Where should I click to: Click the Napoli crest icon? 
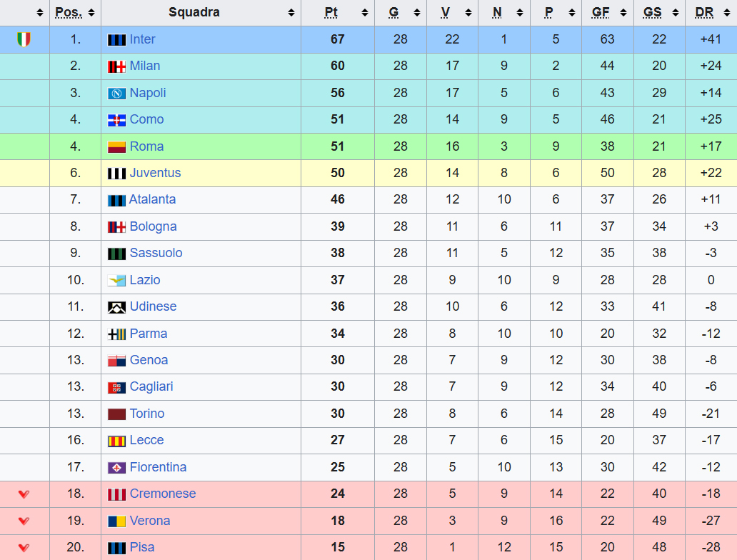click(116, 94)
